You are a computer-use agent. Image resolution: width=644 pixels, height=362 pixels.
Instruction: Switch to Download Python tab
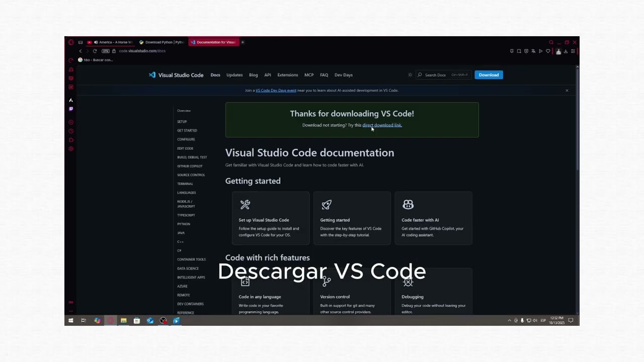tap(162, 42)
